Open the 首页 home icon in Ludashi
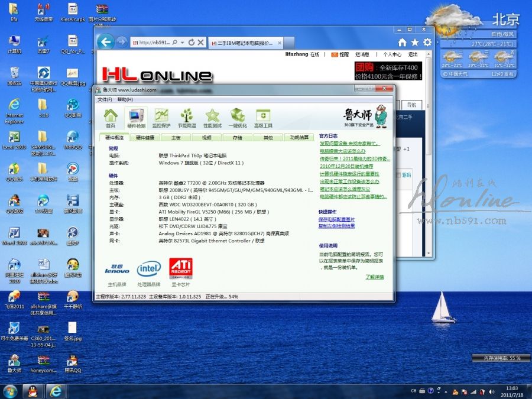This screenshot has height=399, width=532. pyautogui.click(x=111, y=118)
